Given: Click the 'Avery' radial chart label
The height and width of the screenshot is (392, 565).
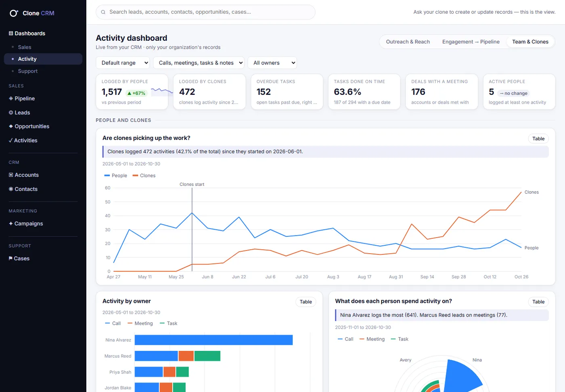Looking at the screenshot, I should [406, 360].
